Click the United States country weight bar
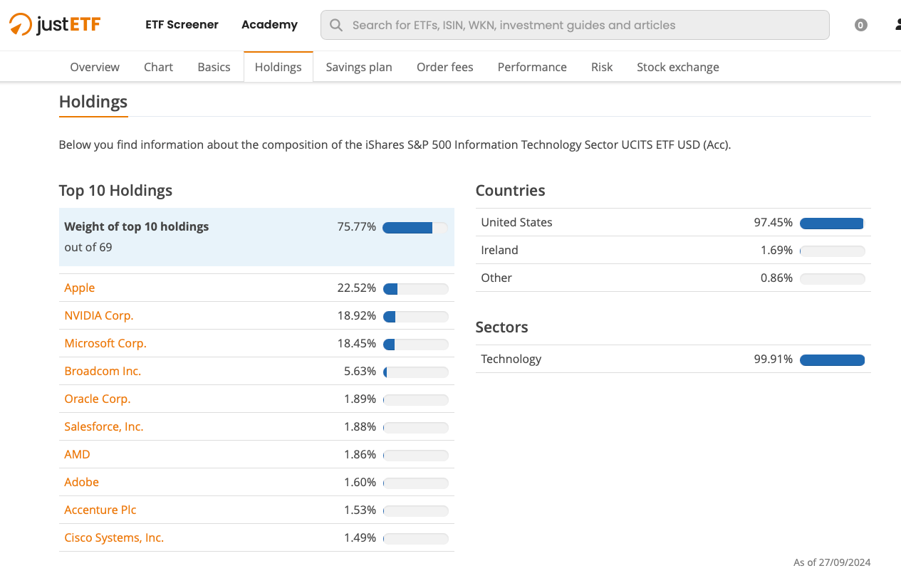Image resolution: width=901 pixels, height=588 pixels. click(x=833, y=224)
